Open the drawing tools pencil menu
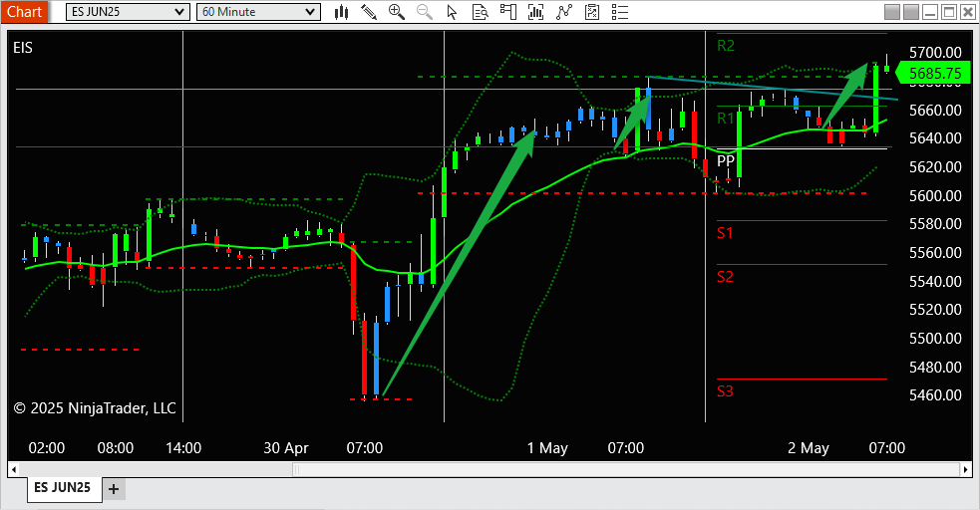The width and height of the screenshot is (980, 510). point(369,12)
